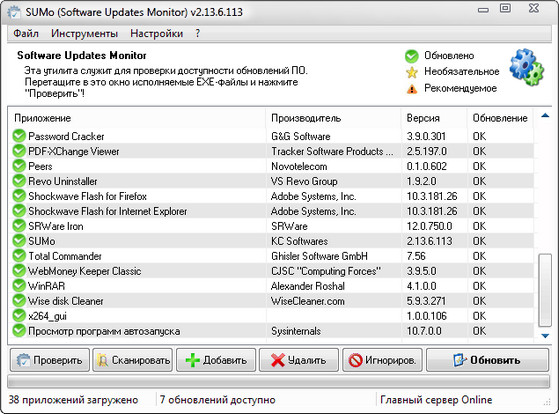Click the blue and green gears logo
The image size is (559, 414).
[x=527, y=67]
